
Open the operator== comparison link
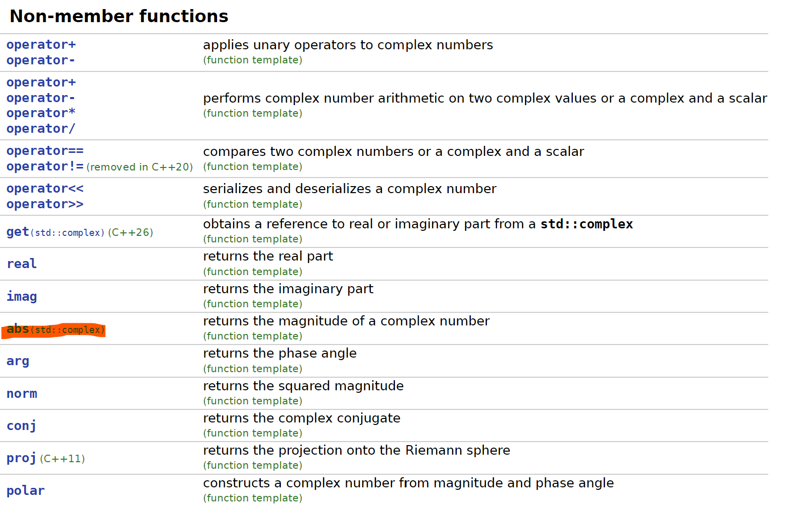[x=45, y=151]
